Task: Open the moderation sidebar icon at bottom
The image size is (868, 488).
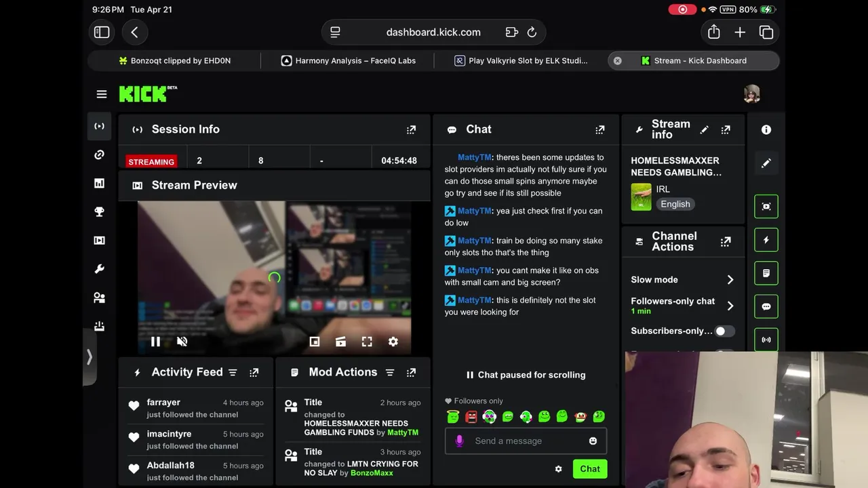Action: click(x=99, y=326)
